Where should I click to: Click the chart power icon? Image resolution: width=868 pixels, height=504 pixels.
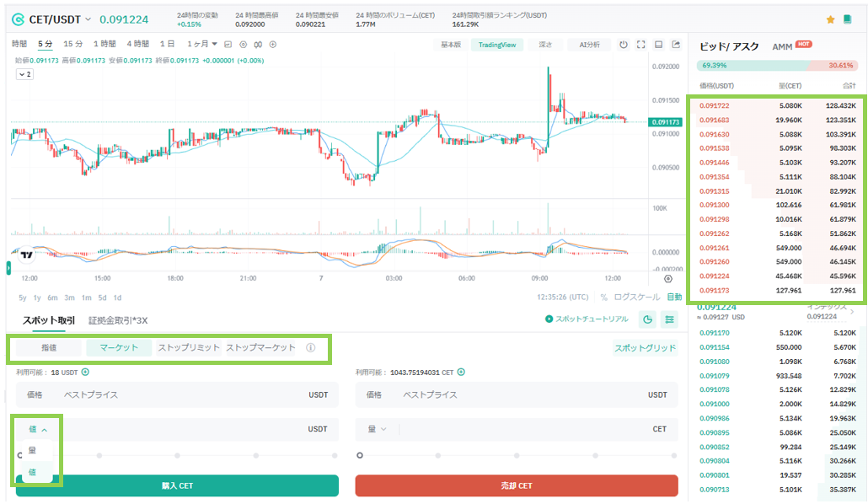(624, 45)
